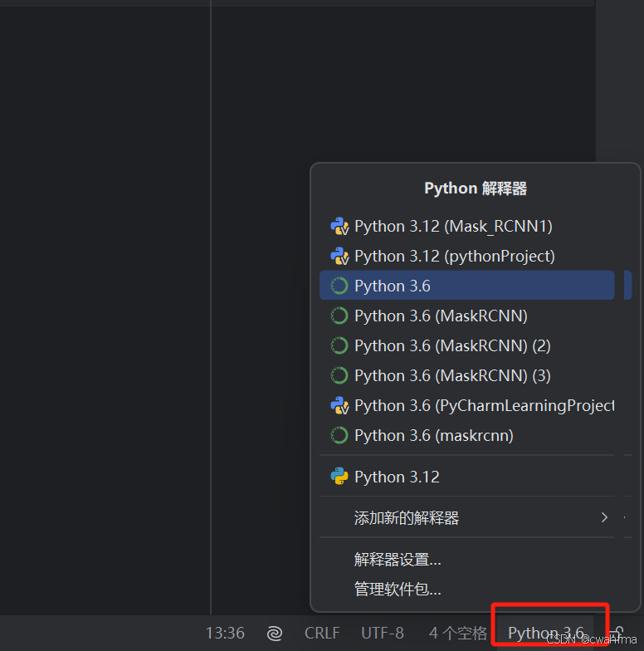Click the conda ring icon beside MaskRCNN (2)
The width and height of the screenshot is (644, 651).
(339, 345)
